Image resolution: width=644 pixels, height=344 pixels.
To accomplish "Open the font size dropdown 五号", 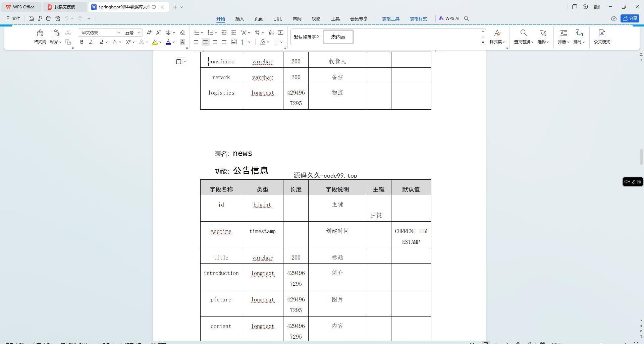I will 139,33.
